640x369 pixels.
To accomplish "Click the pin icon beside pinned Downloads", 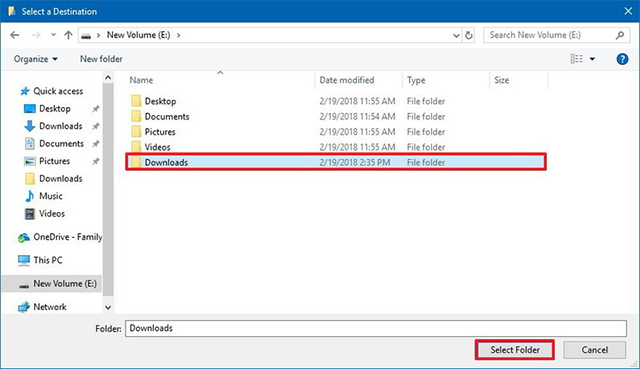I will pos(96,127).
